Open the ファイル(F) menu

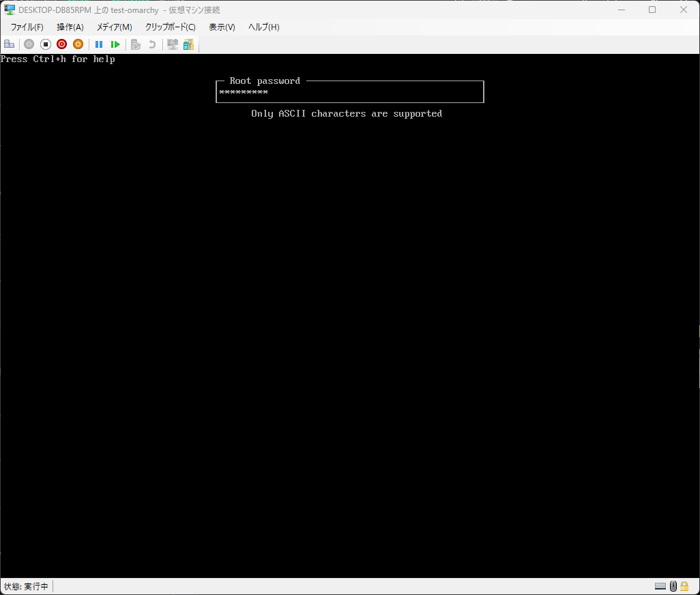(27, 27)
